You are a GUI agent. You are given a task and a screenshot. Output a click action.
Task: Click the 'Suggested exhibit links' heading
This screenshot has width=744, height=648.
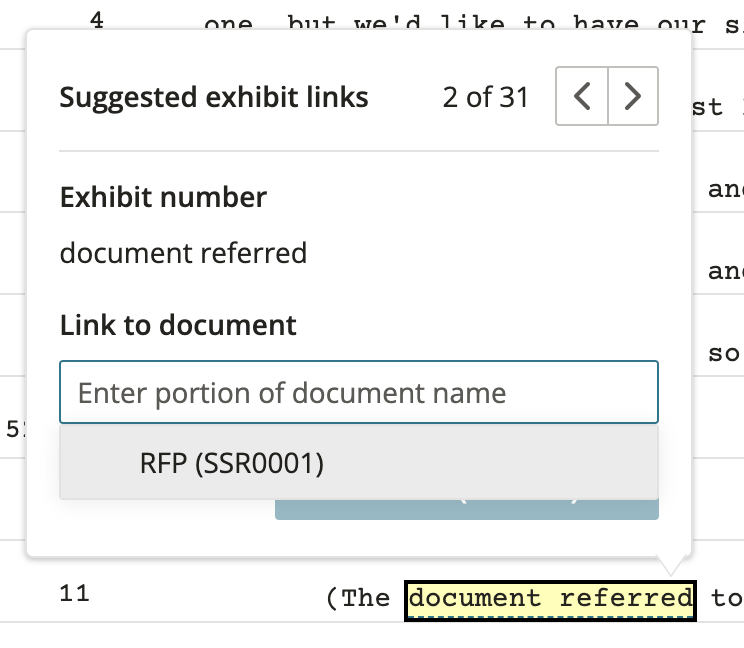[214, 97]
